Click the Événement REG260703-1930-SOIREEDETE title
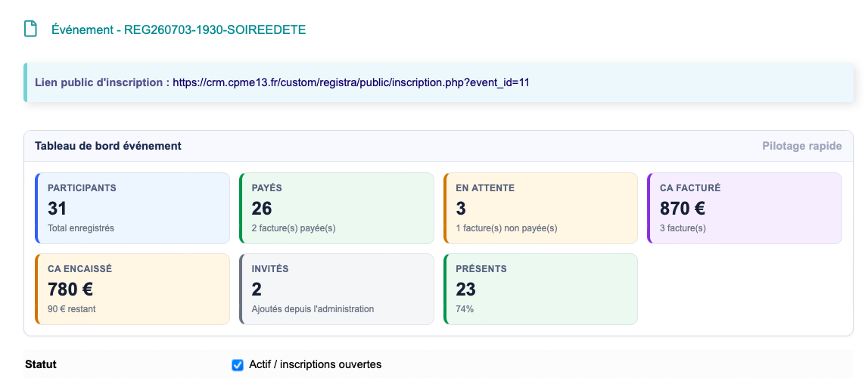The width and height of the screenshot is (868, 387). coord(179,29)
